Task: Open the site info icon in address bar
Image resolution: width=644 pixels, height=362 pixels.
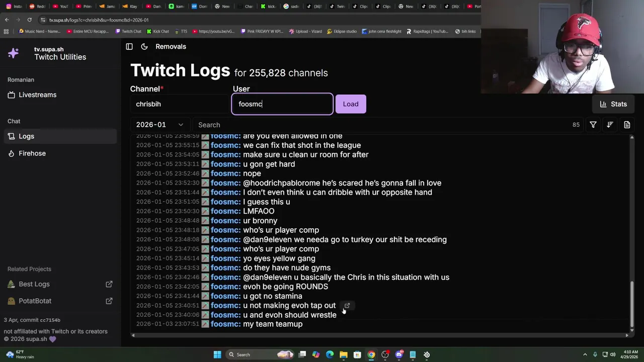Action: (43, 20)
